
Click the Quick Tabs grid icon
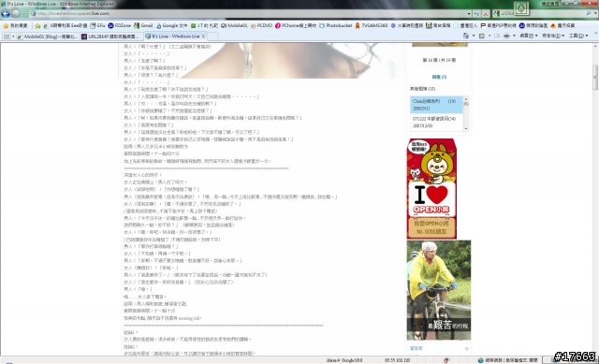pos(7,36)
